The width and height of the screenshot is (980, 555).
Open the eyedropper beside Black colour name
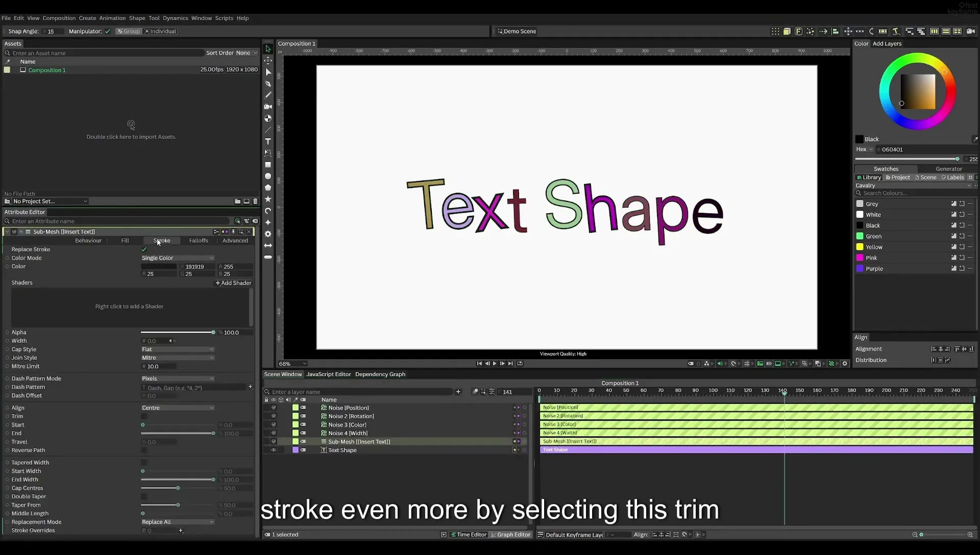975,139
